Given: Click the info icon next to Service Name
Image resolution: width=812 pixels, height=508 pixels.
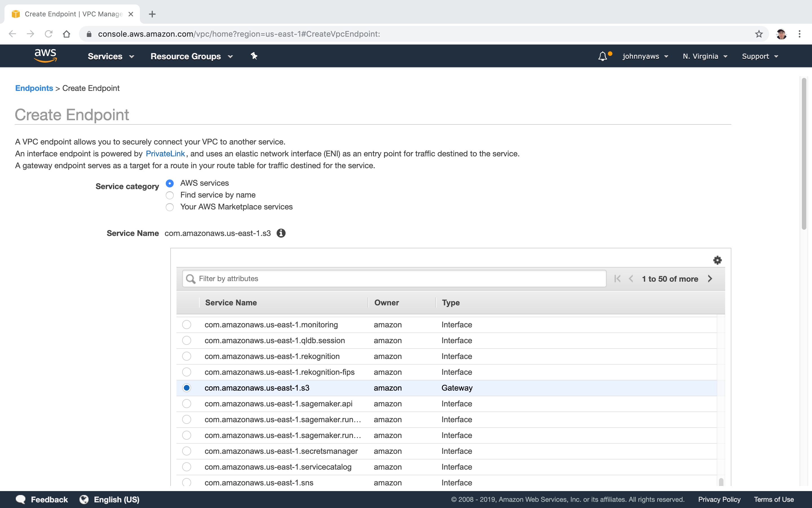Looking at the screenshot, I should (x=281, y=233).
